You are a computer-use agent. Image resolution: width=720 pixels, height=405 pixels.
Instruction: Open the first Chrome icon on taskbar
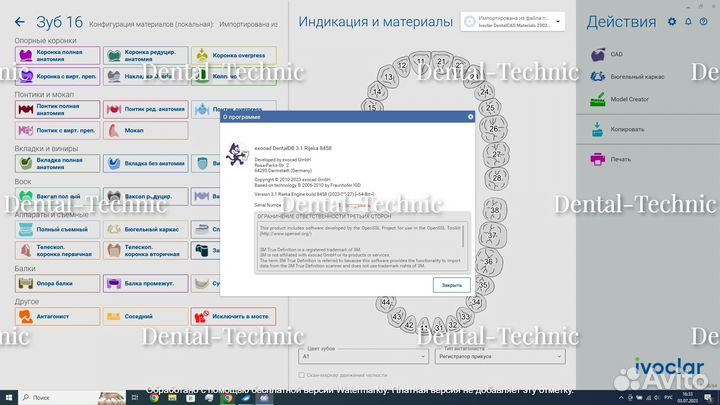(154, 398)
